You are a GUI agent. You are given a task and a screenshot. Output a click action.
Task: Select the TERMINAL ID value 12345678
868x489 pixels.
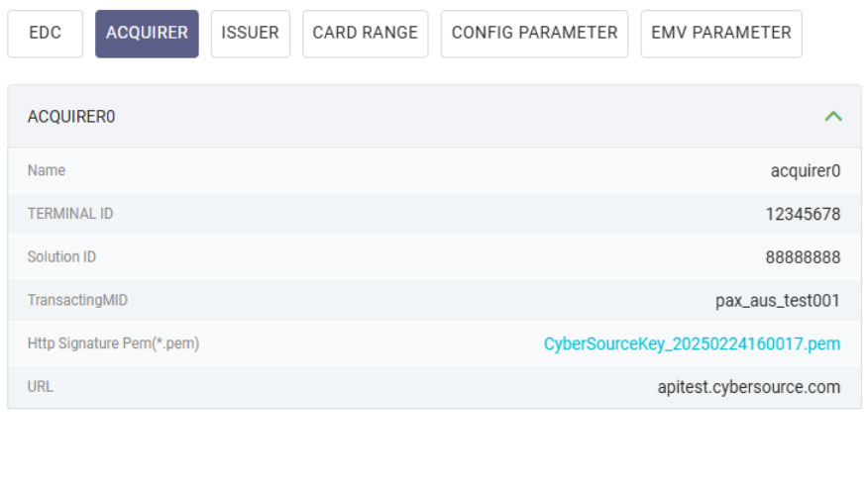(803, 214)
